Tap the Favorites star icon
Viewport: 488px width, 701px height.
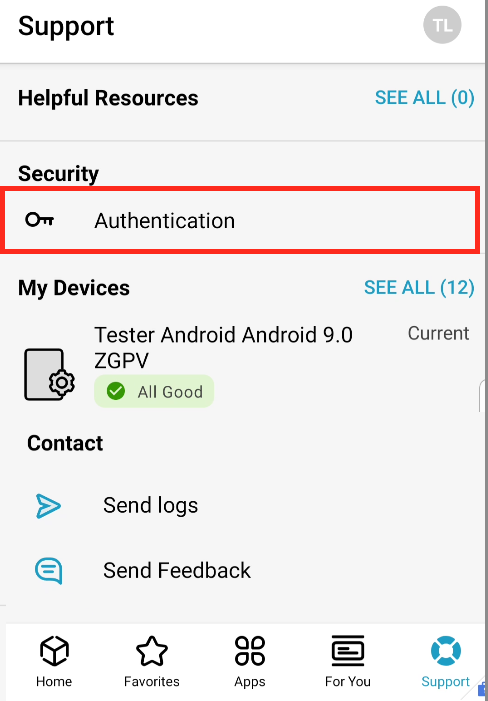coord(152,651)
